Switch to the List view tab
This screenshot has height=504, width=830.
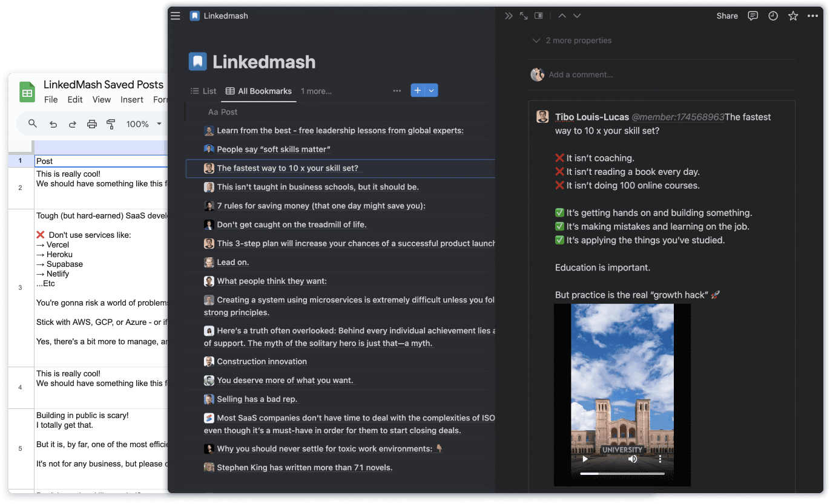coord(203,91)
